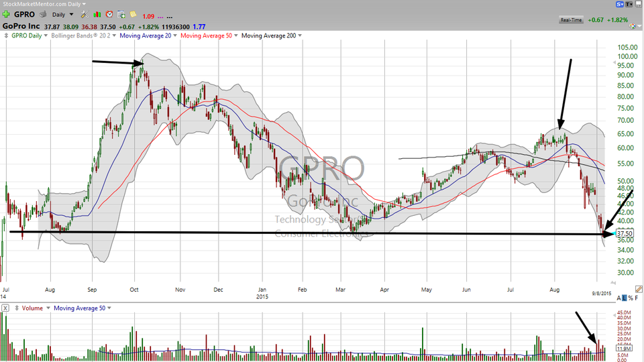644x362 pixels.
Task: Click the save disk icon at top right
Action: 639,4
